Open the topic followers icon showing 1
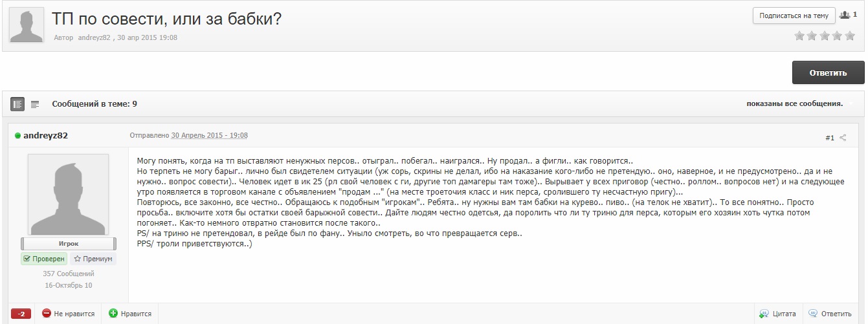 coord(847,15)
